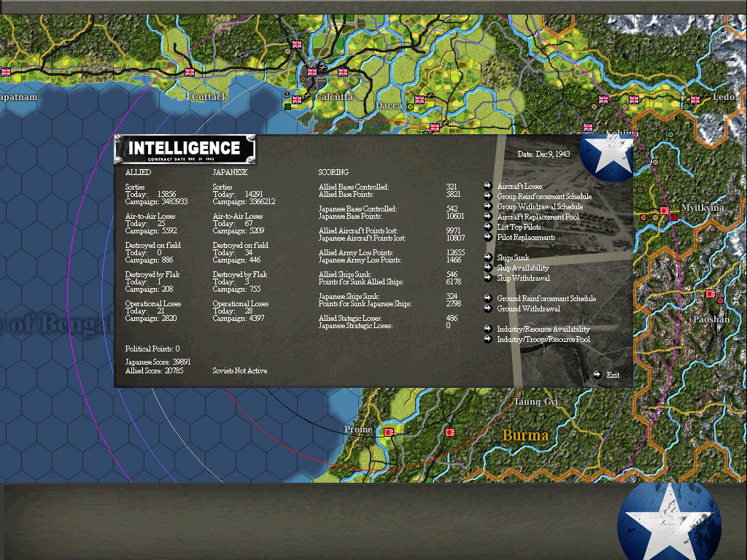Viewport: 747px width, 560px height.
Task: Open Pilot Replacements screen
Action: pyautogui.click(x=526, y=237)
